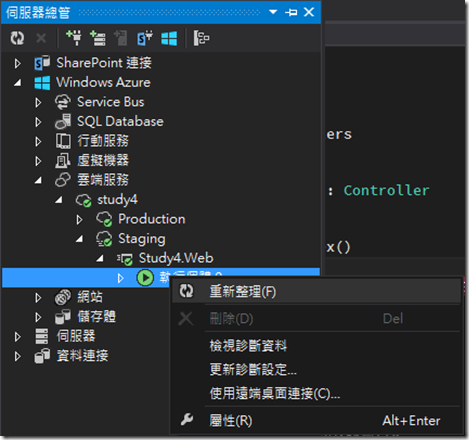This screenshot has height=440, width=469.
Task: Click the study4 cloud status icon
Action: click(83, 200)
